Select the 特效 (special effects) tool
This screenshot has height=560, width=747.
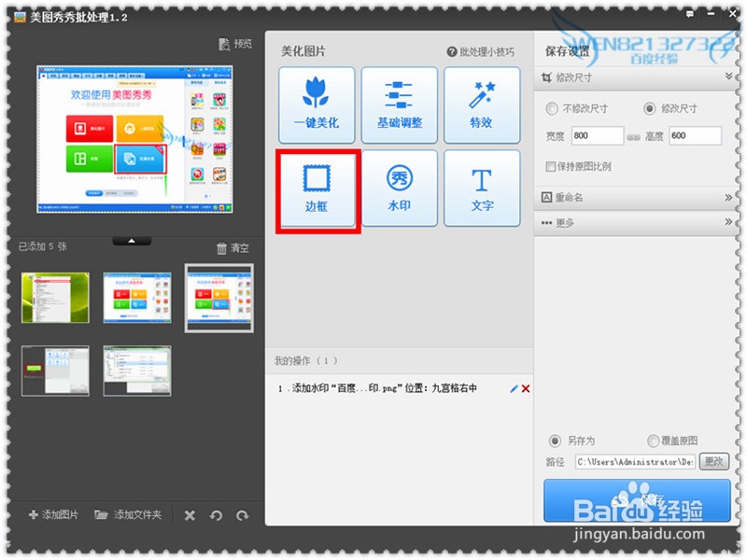tap(483, 105)
